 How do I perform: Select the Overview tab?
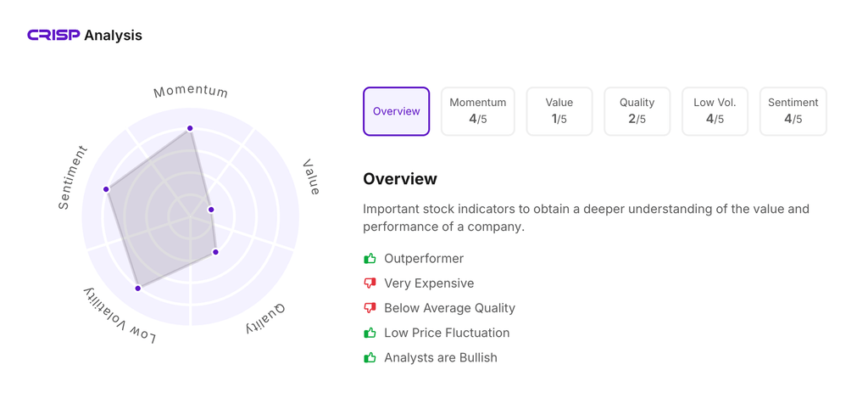click(396, 111)
